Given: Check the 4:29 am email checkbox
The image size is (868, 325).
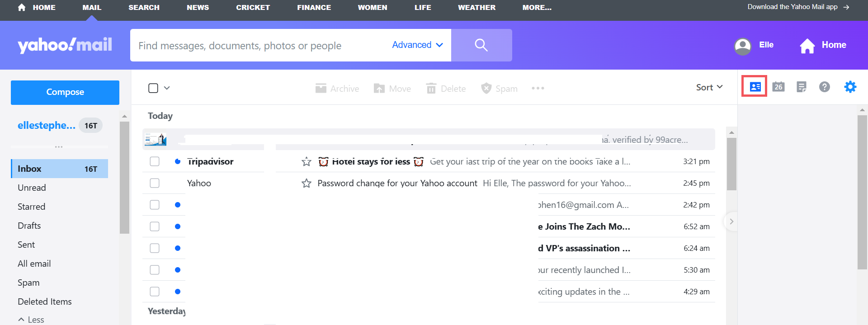Looking at the screenshot, I should click(155, 292).
